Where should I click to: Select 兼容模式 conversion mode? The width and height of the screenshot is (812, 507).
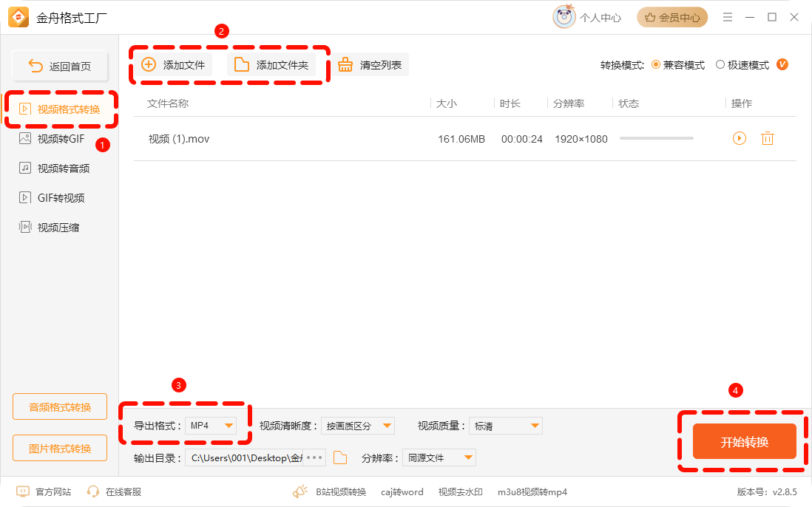click(x=656, y=65)
